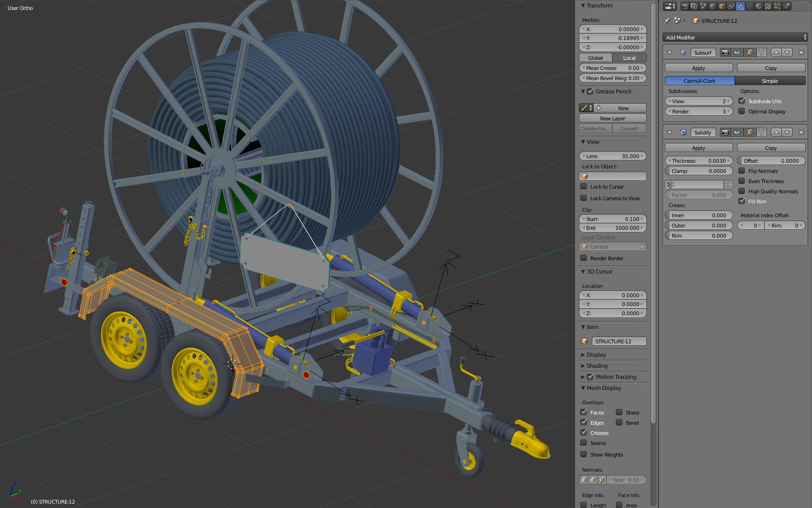The height and width of the screenshot is (508, 812).
Task: Open the Add Modifier dropdown
Action: point(735,38)
